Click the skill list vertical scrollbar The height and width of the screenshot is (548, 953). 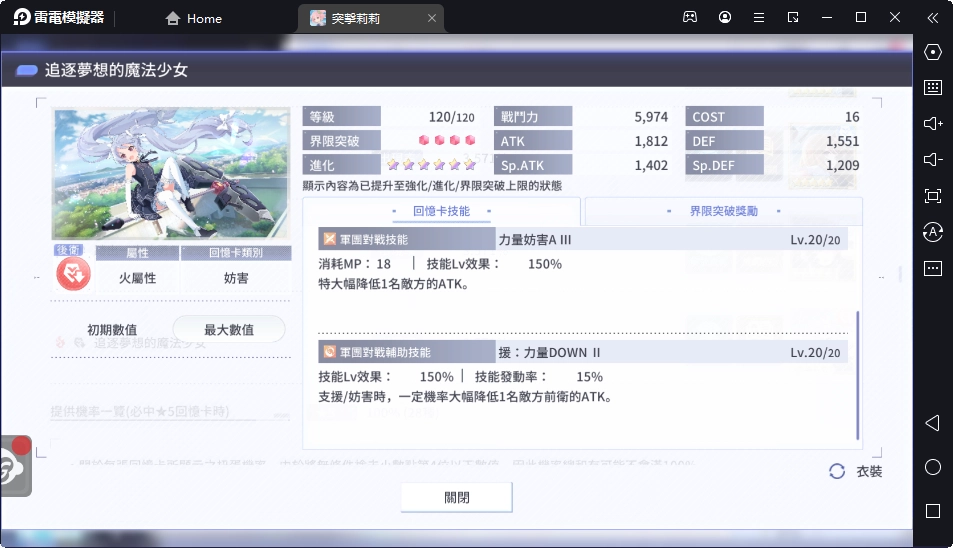[858, 375]
